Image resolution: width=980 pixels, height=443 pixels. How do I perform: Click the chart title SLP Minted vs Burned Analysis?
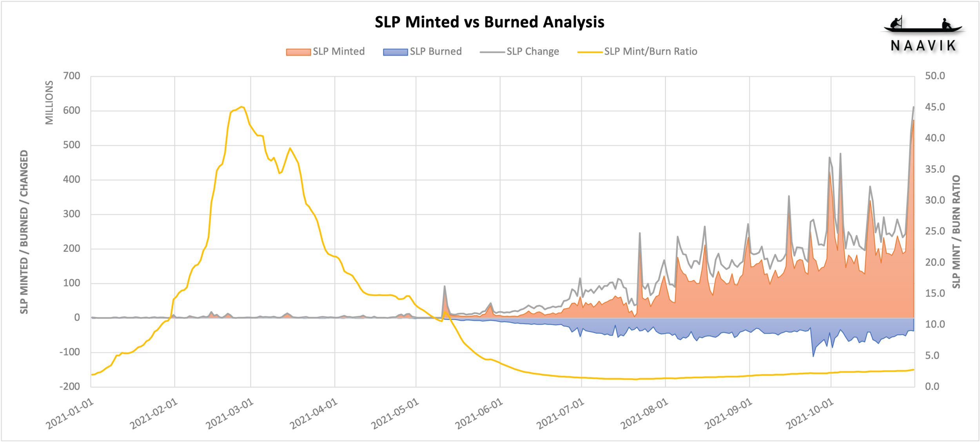[x=489, y=22]
